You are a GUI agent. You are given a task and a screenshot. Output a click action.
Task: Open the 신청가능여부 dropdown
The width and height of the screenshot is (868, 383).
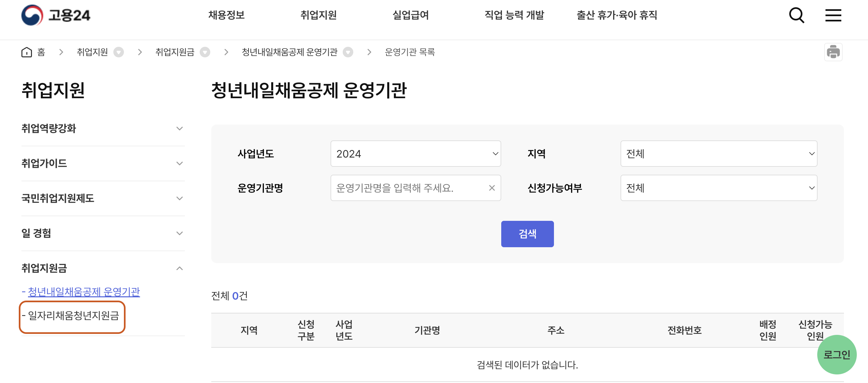[x=719, y=188]
